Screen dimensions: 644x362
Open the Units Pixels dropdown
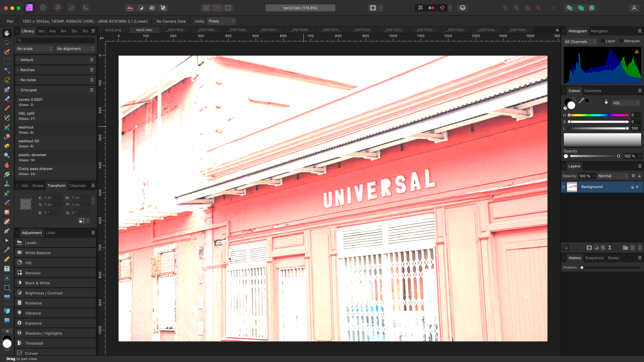222,21
